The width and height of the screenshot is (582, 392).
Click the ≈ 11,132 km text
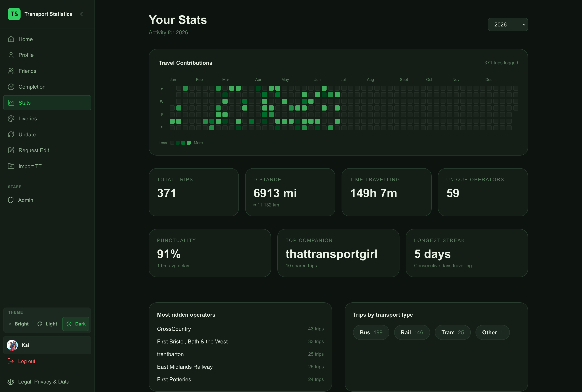[266, 205]
